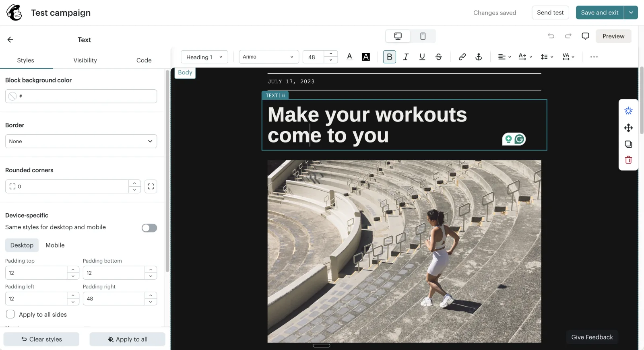Check the Apply to all sides box

point(10,314)
